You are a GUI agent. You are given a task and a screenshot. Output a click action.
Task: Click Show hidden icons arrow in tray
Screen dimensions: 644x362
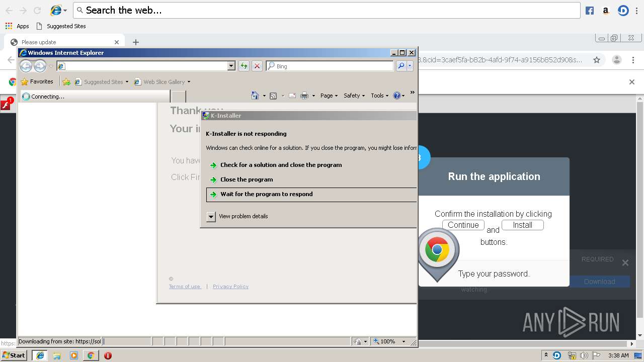[x=545, y=355]
